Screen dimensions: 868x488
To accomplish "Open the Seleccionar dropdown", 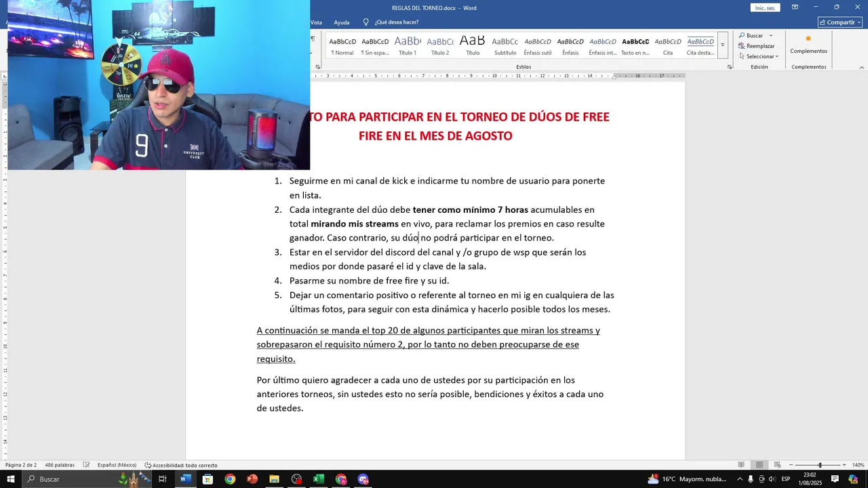I will [759, 56].
